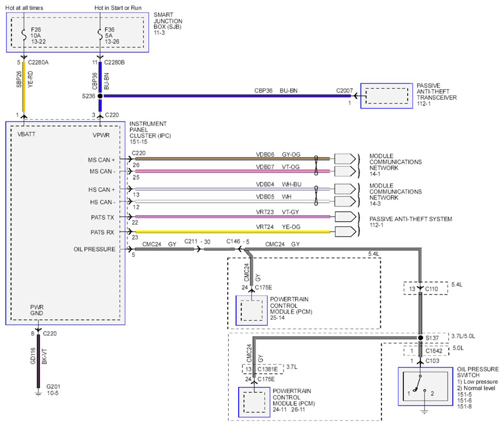Screen dimensions: 504x426
Task: Click the C1381E connector label
Action: [x=268, y=369]
